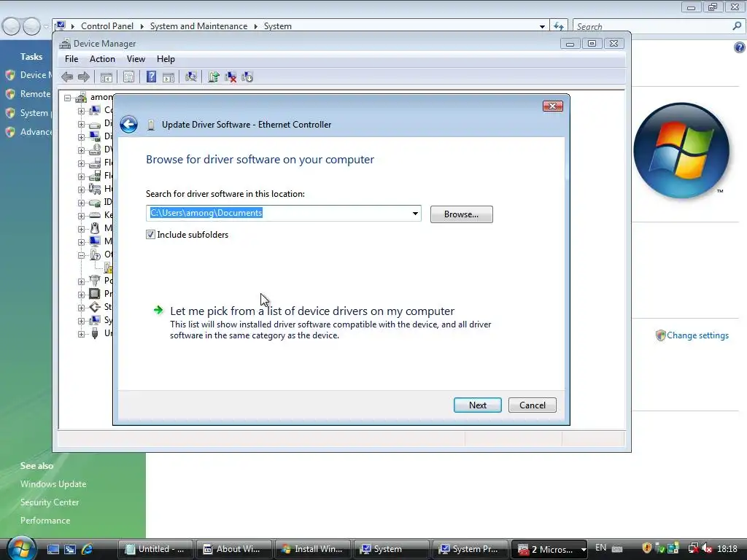Open the Action menu in Device Manager
The height and width of the screenshot is (560, 747).
point(102,59)
